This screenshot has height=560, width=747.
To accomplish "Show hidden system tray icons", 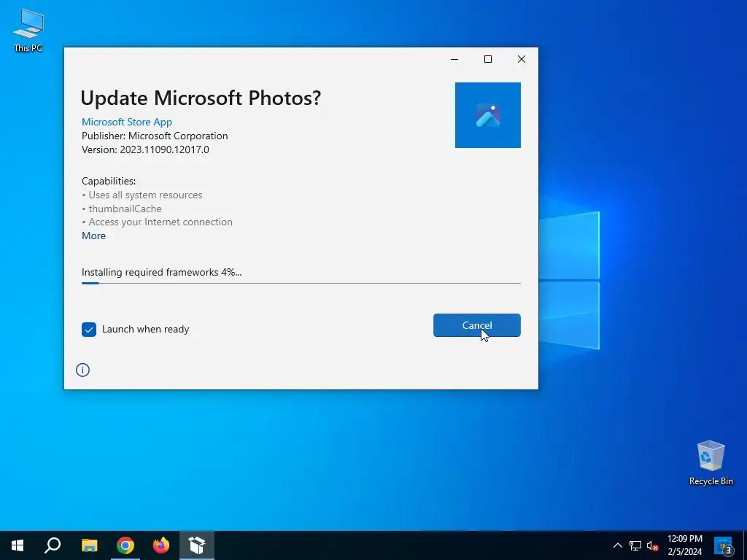I will point(617,545).
